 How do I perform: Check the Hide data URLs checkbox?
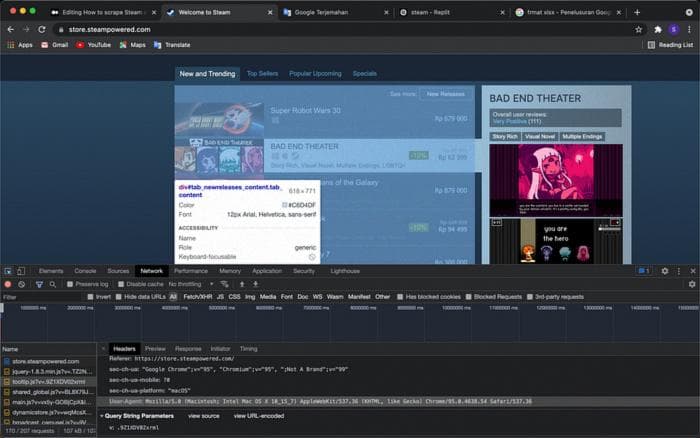click(118, 297)
